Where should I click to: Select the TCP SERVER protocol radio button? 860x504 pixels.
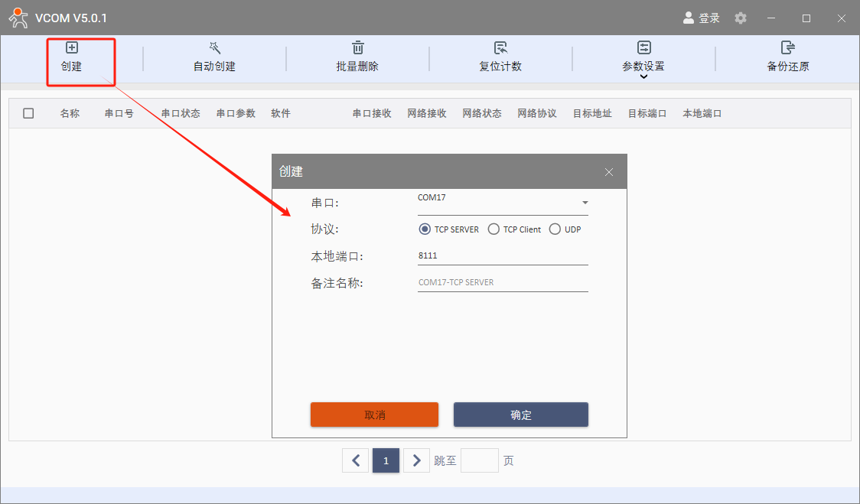click(x=425, y=229)
